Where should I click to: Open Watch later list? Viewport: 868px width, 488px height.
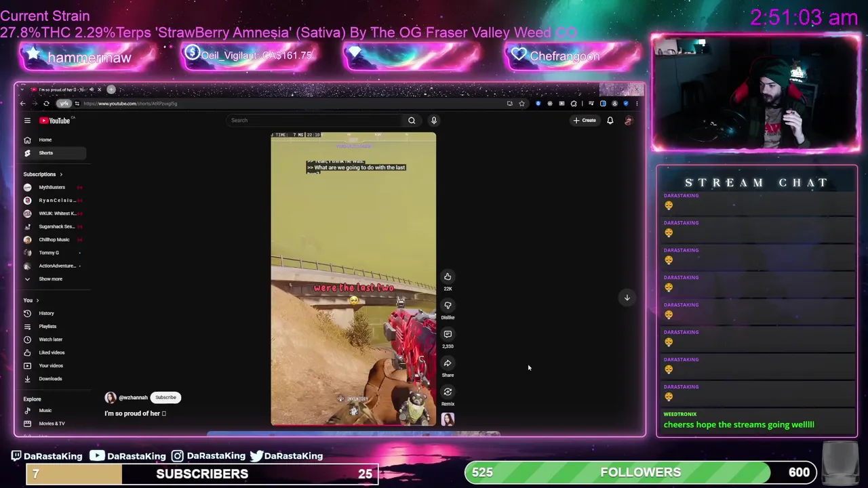(53, 340)
